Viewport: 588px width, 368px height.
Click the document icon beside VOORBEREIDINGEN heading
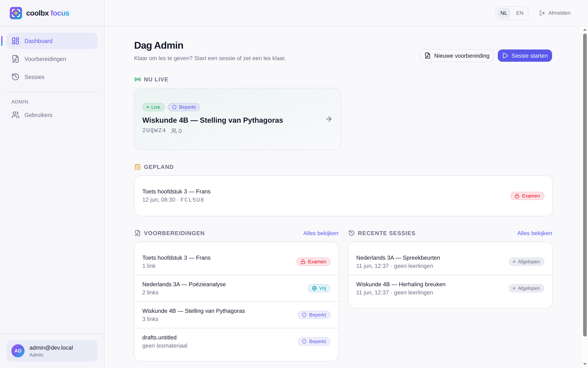tap(138, 233)
